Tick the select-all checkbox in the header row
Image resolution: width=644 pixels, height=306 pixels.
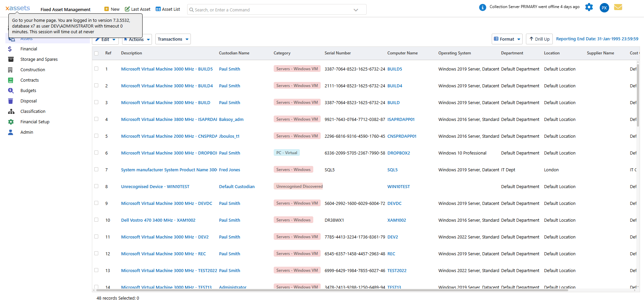(97, 53)
